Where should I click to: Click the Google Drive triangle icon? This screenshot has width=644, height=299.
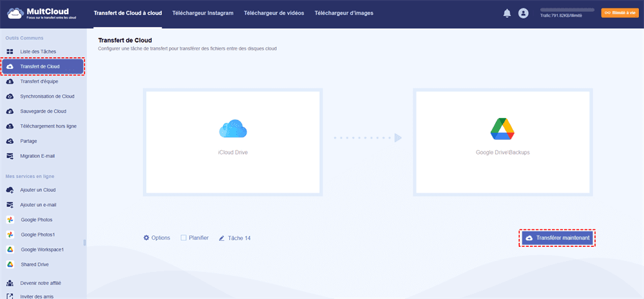[503, 129]
